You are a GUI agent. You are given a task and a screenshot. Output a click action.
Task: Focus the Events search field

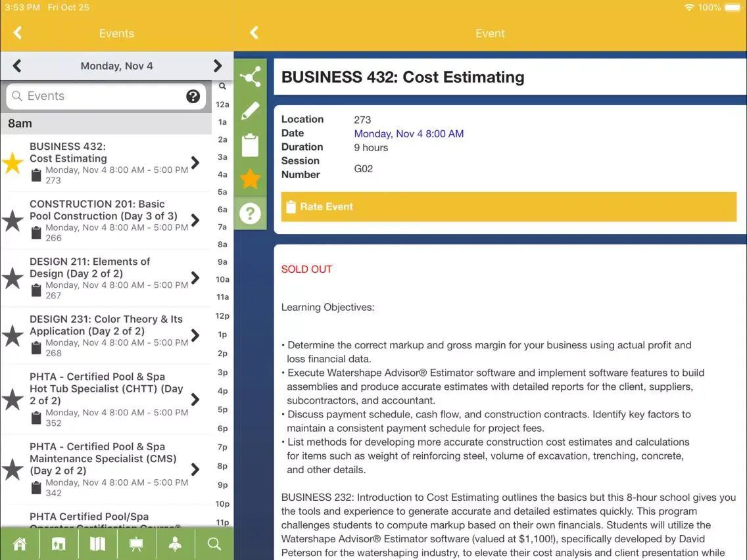[107, 96]
